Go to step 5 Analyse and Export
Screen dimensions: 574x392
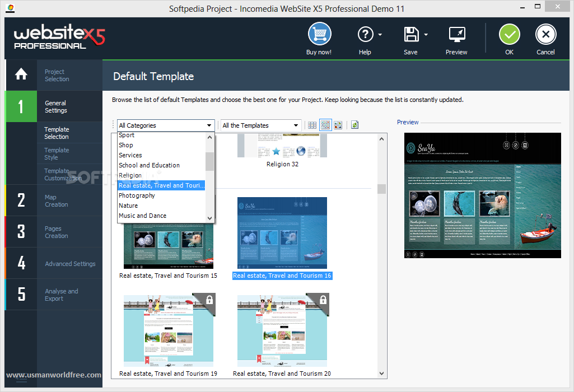(x=54, y=295)
